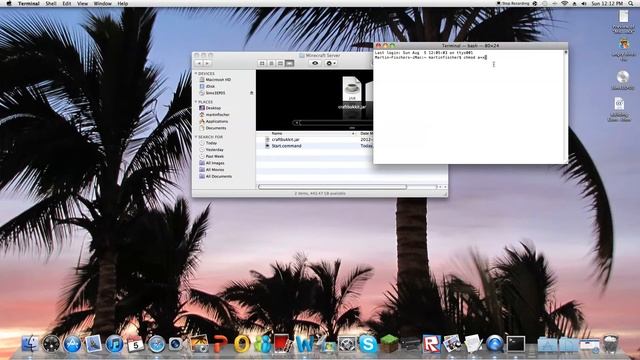Open the Edit menu
Viewport: 640px width, 360px height.
[67, 3]
